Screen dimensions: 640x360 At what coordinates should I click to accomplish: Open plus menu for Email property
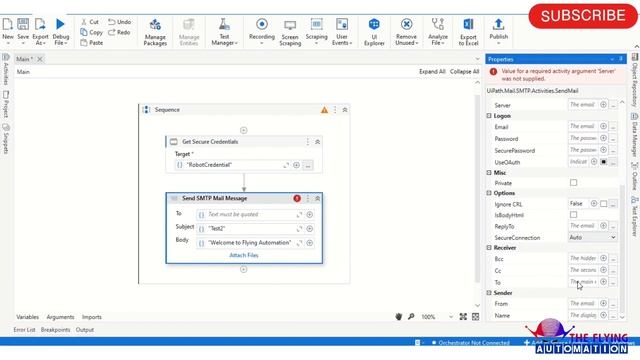(x=603, y=126)
